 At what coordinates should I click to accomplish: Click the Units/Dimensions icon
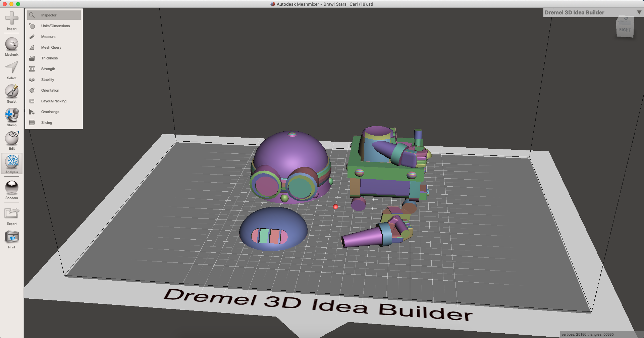pyautogui.click(x=32, y=26)
